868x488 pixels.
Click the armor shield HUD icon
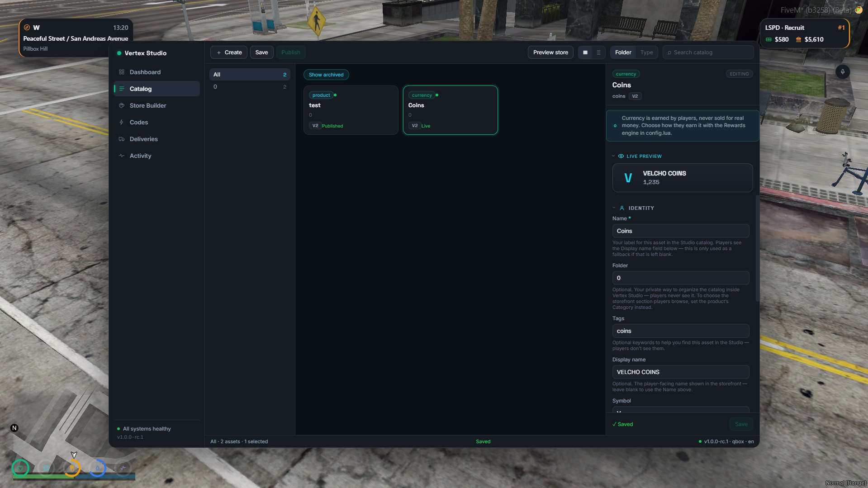[46, 468]
